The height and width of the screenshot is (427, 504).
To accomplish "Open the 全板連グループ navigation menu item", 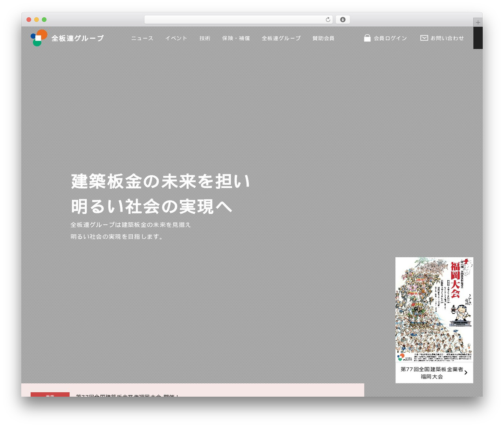I will 281,38.
